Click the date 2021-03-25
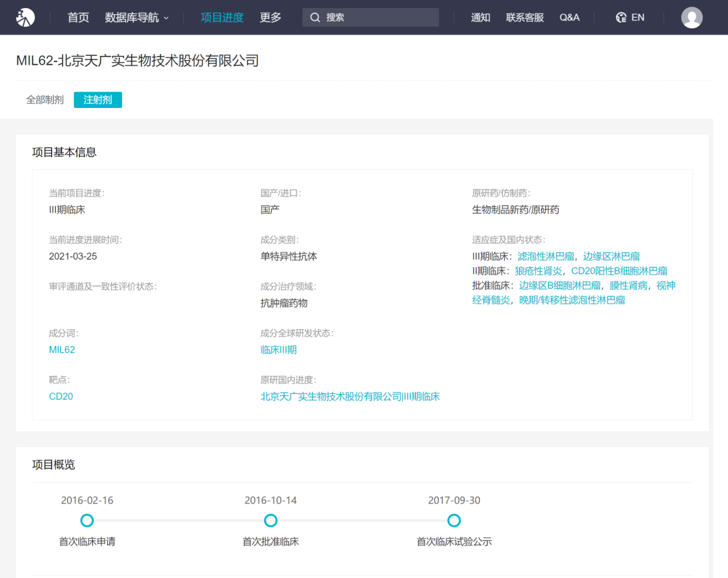The height and width of the screenshot is (578, 728). (x=73, y=256)
